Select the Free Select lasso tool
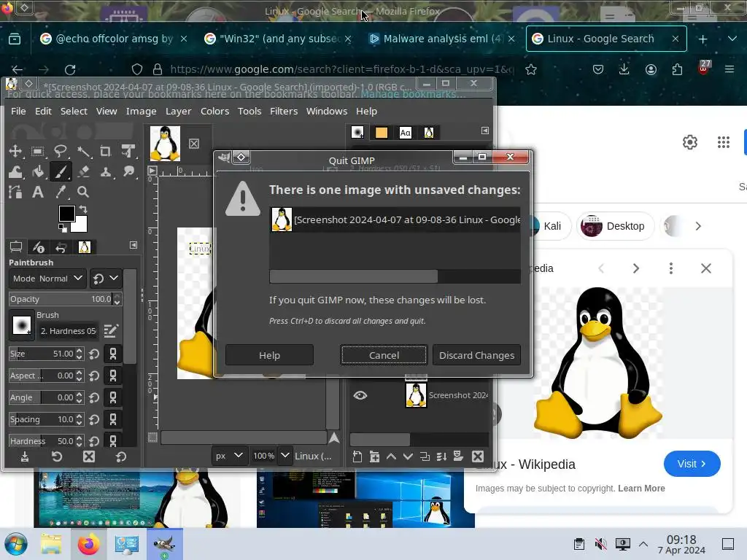747x560 pixels. (61, 152)
